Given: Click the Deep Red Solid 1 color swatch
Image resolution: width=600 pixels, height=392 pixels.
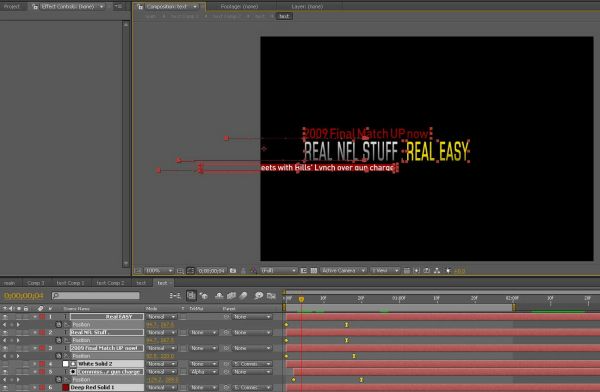Looking at the screenshot, I should (x=65, y=387).
